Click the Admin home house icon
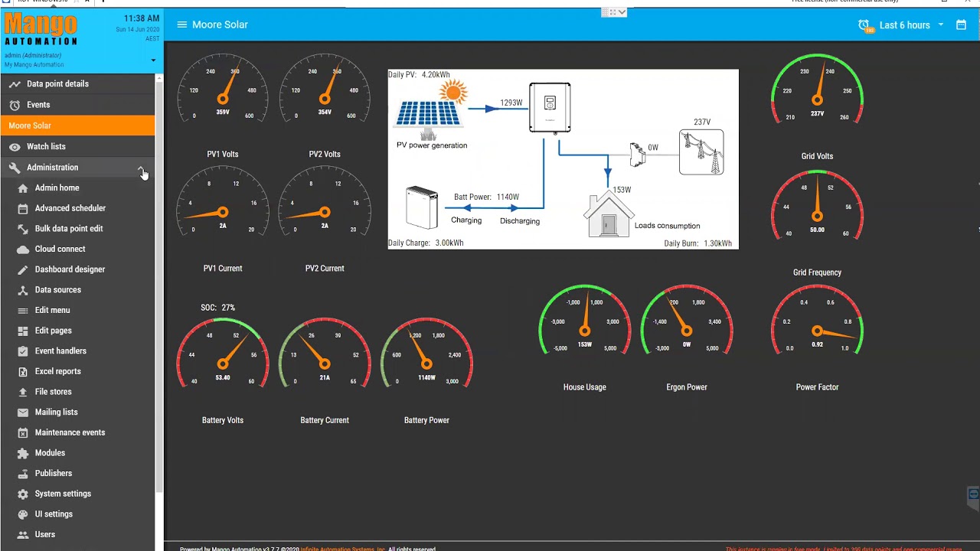The width and height of the screenshot is (980, 551). click(x=23, y=188)
